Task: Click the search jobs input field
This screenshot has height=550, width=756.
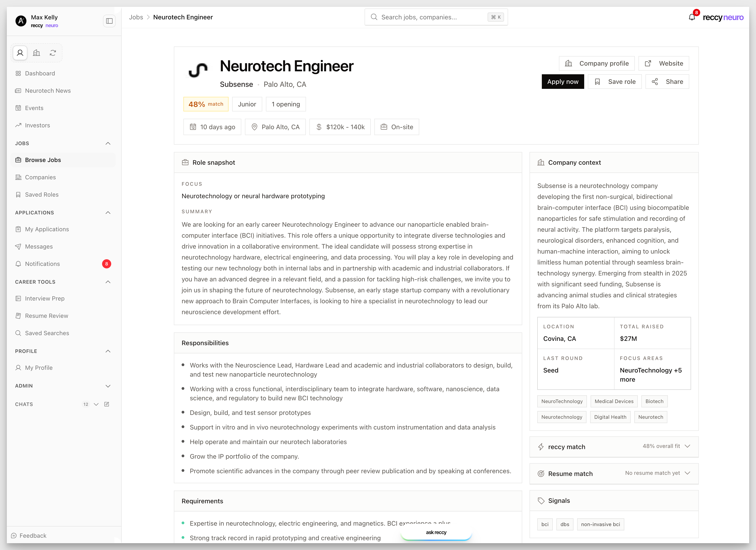Action: [x=433, y=17]
